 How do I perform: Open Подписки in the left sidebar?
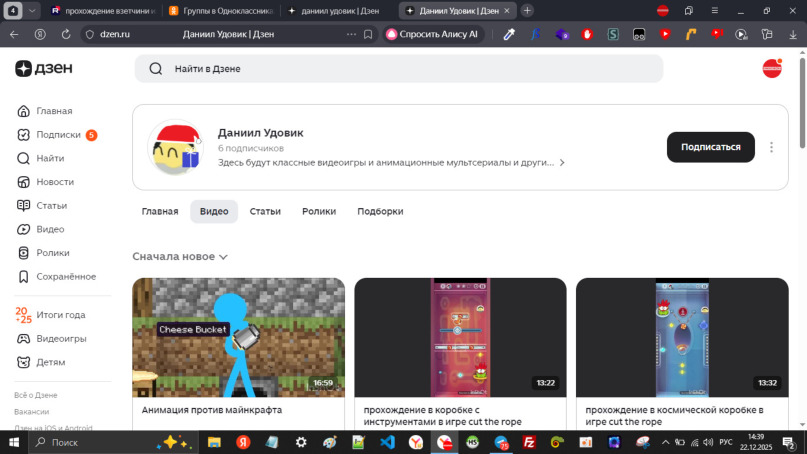[57, 135]
